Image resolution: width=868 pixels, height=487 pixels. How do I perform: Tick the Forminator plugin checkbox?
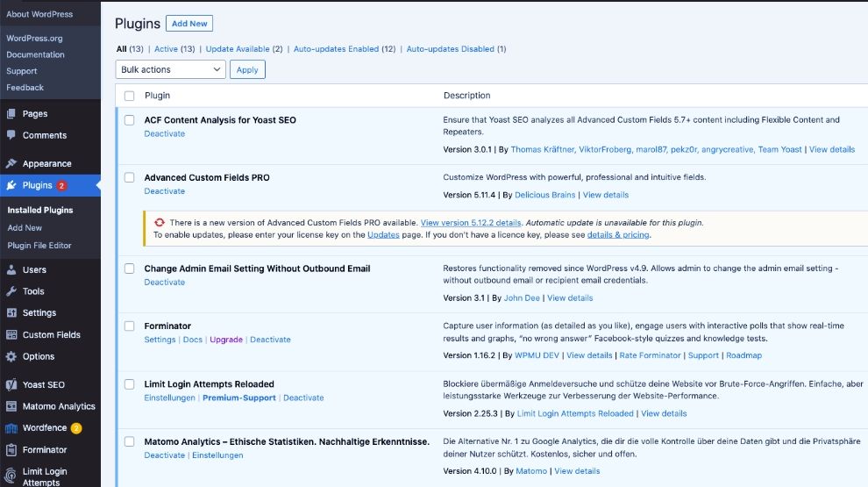(129, 326)
